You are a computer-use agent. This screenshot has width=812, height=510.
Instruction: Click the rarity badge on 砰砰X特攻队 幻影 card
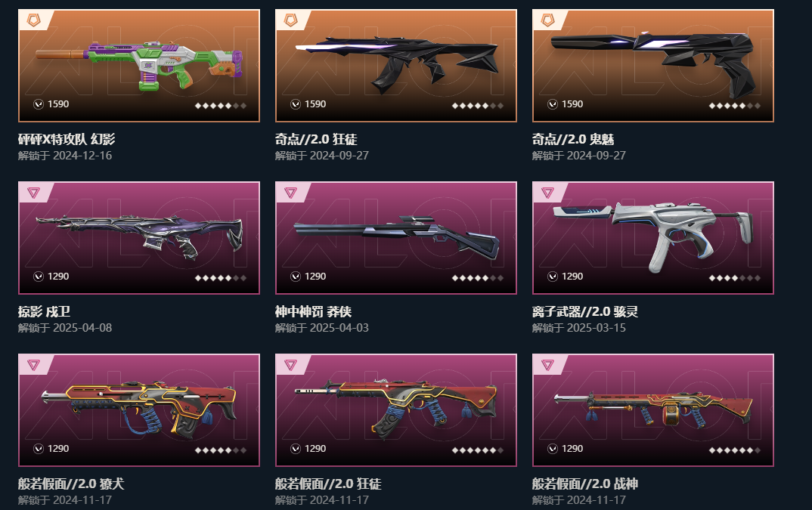point(34,20)
